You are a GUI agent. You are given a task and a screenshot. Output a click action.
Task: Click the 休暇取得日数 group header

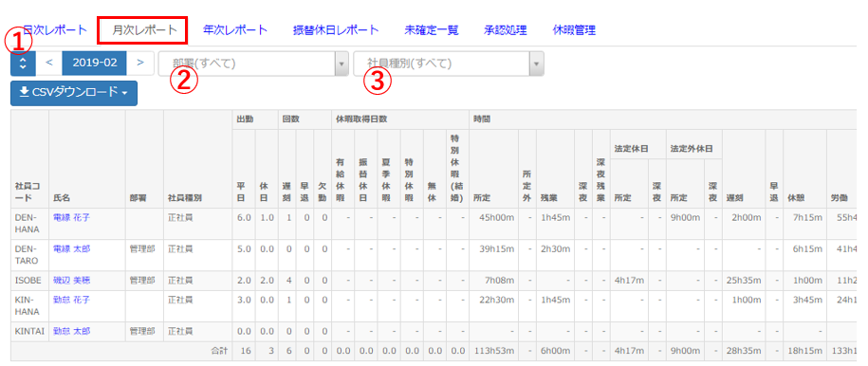pos(399,119)
